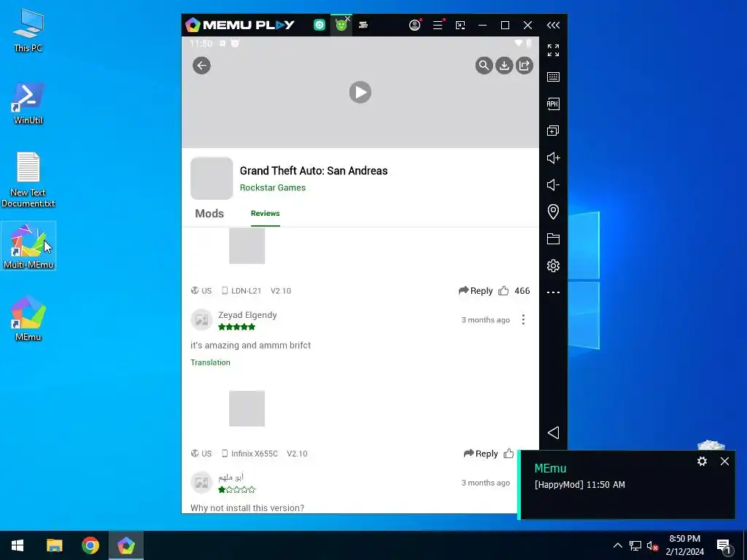Open the GTA San Andreas emulator tab
The height and width of the screenshot is (560, 747).
click(x=363, y=26)
